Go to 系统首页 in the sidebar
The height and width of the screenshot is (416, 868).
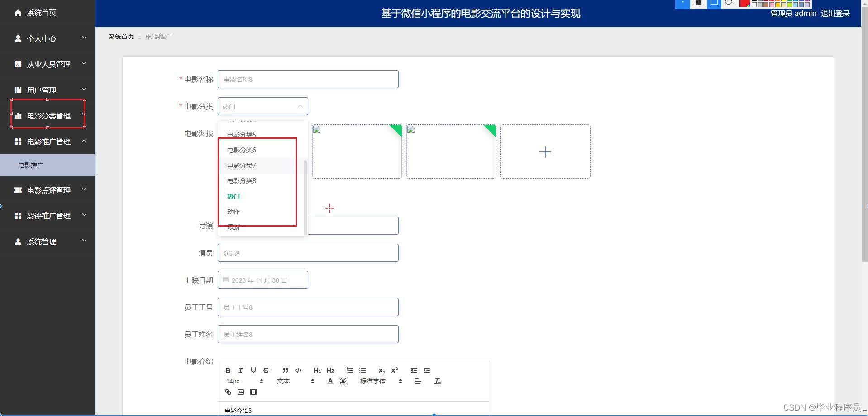point(48,13)
